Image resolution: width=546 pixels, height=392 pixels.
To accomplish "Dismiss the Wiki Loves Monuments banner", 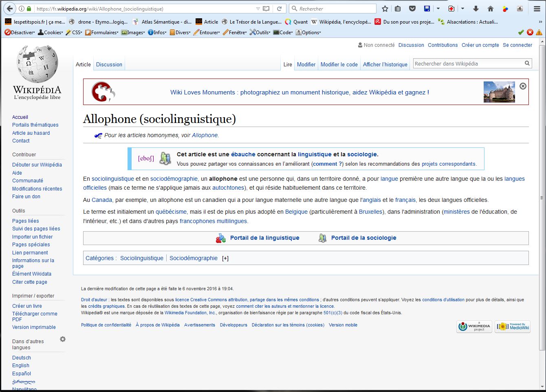I will (523, 86).
